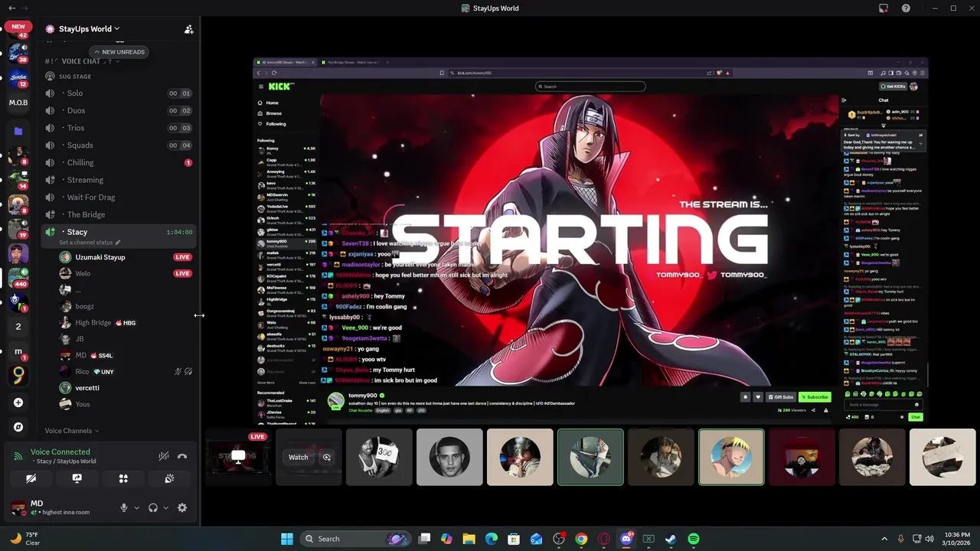Select the Stacy voice channel
The width and height of the screenshot is (980, 551).
tap(119, 232)
